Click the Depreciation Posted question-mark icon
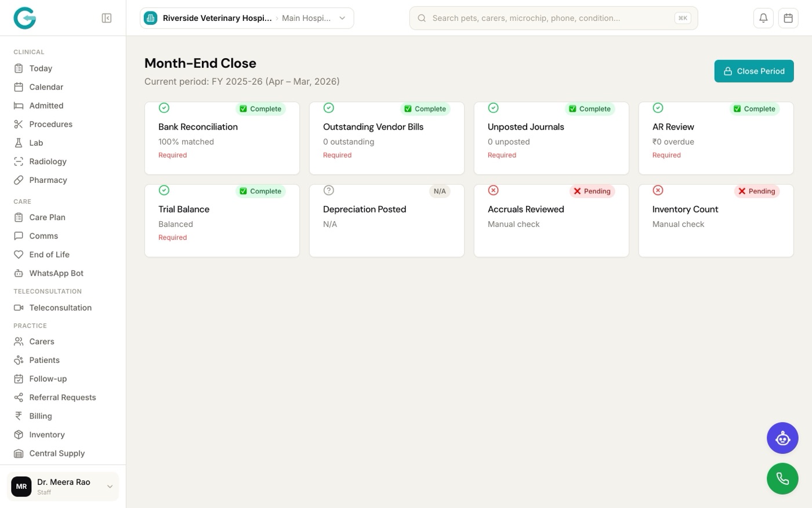 click(329, 190)
